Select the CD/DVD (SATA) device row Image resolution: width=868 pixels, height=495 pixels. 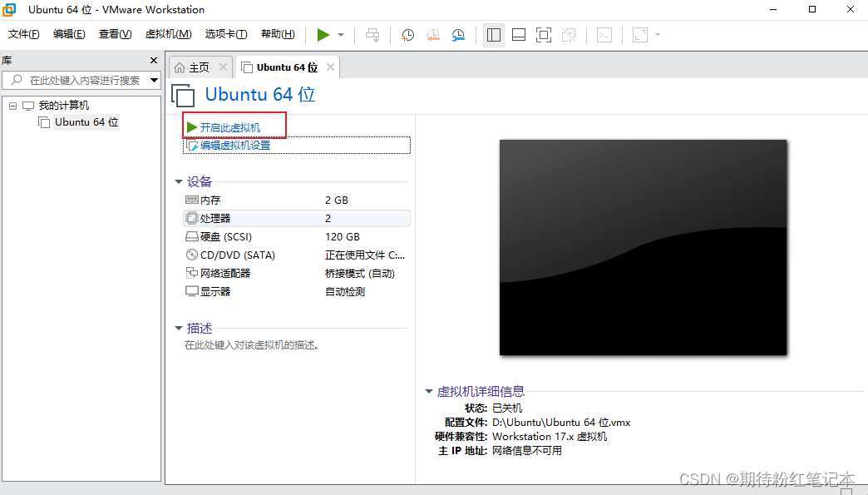[x=297, y=255]
